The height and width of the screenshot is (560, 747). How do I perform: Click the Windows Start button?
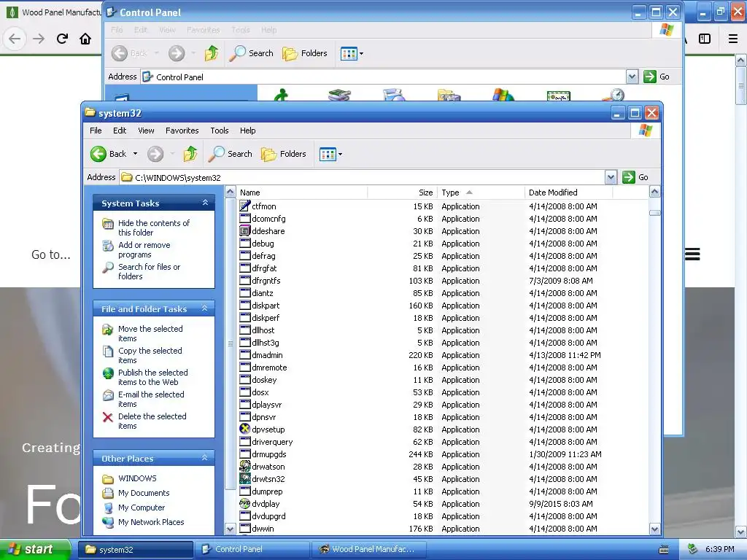(36, 549)
